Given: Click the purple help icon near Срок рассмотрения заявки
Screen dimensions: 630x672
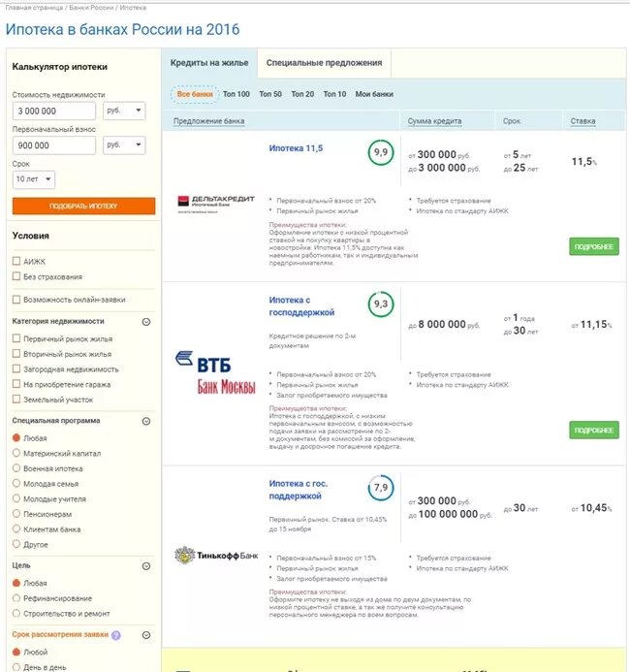Looking at the screenshot, I should 116,635.
